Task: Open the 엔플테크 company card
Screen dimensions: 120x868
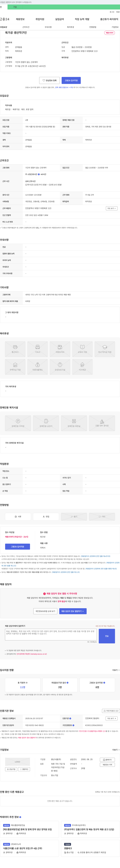Action: pos(91,848)
